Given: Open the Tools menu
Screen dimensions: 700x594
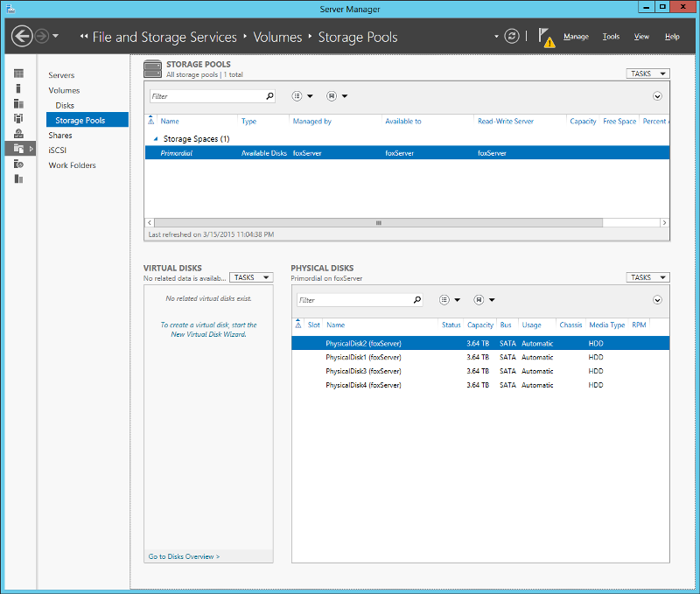Looking at the screenshot, I should (x=611, y=37).
